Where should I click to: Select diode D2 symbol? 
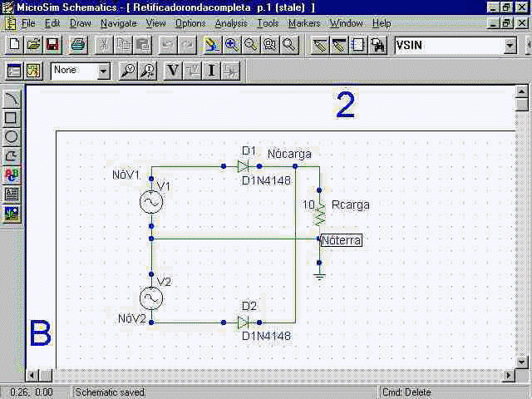[243, 322]
